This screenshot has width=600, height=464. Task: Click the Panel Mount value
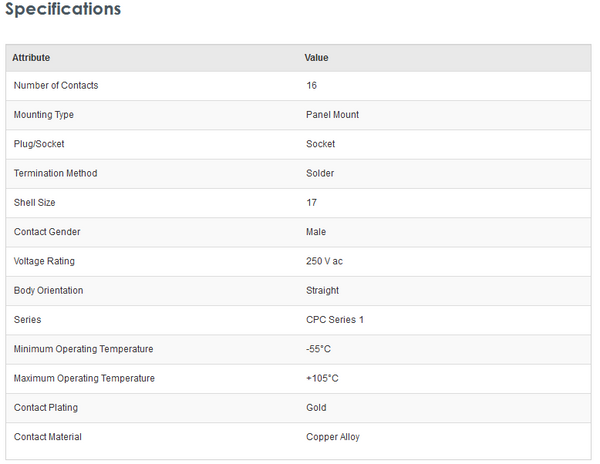coord(332,115)
